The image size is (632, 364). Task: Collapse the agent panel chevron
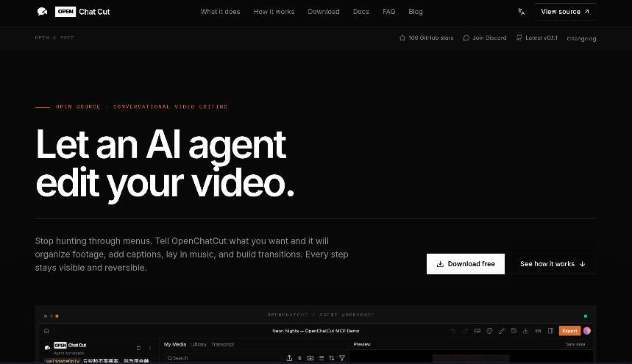pos(150,348)
